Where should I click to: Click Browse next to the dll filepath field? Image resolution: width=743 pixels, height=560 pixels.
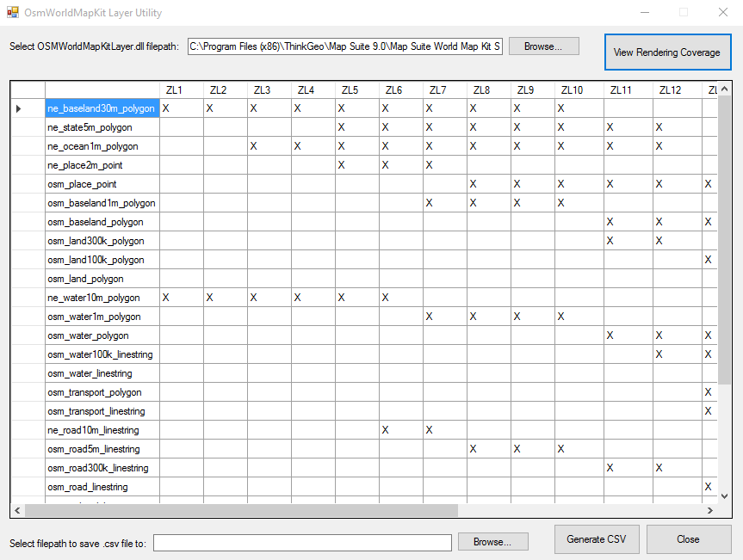pyautogui.click(x=543, y=46)
